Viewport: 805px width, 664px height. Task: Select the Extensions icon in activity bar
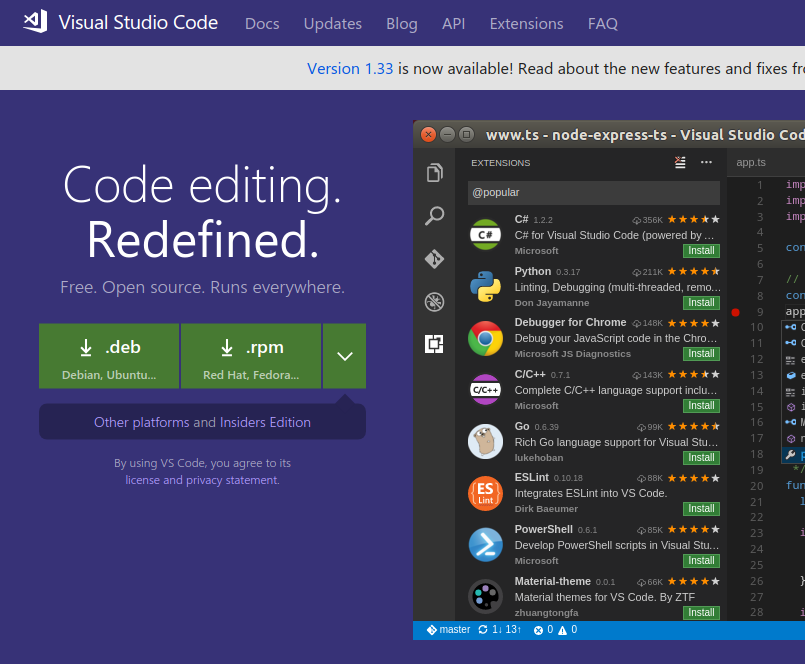[434, 344]
